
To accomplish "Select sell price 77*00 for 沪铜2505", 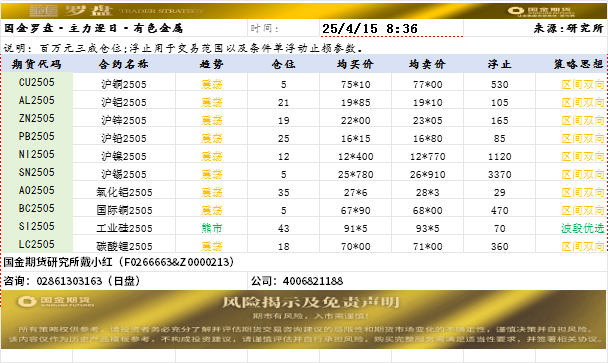I will pyautogui.click(x=427, y=84).
